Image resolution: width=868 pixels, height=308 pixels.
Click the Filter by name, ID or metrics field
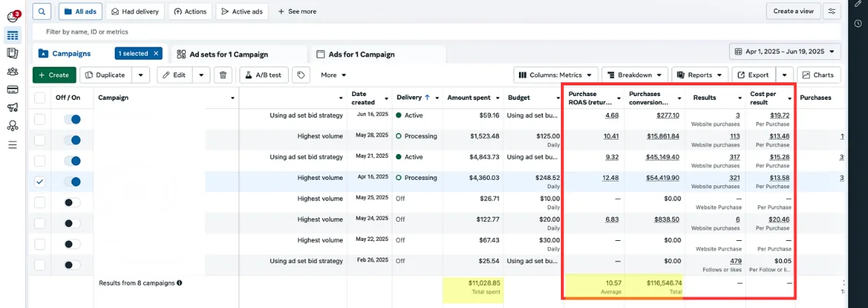(436, 32)
